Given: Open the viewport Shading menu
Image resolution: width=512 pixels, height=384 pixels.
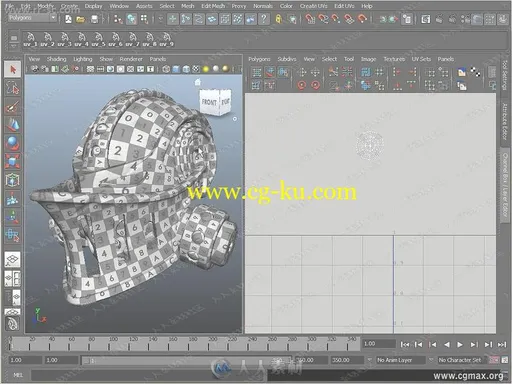Looking at the screenshot, I should tap(56, 59).
